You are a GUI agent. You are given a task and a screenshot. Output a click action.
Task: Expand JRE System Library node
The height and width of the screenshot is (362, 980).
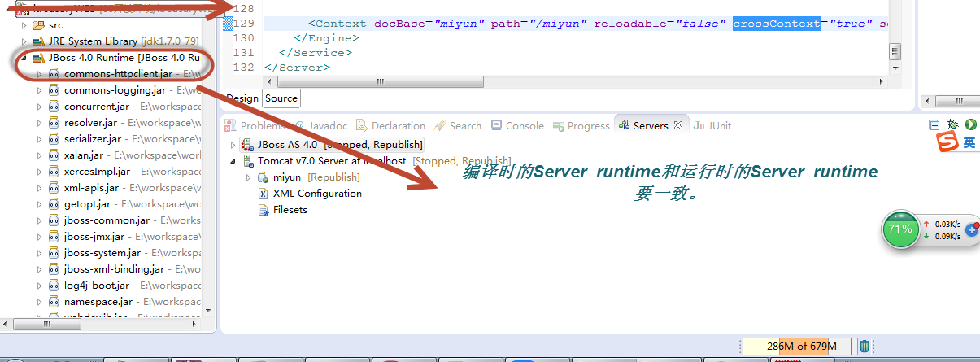pos(24,41)
